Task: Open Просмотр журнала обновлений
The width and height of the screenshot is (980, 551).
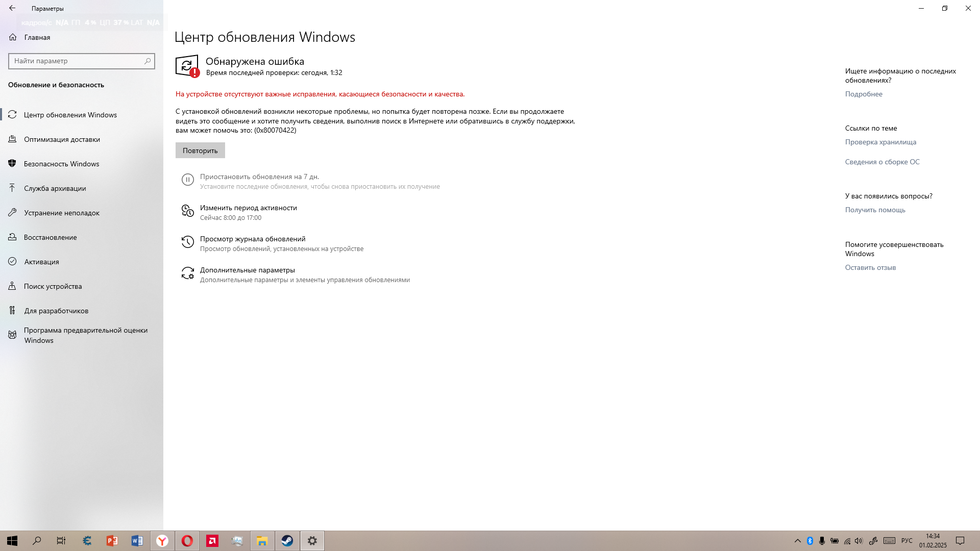Action: [253, 239]
